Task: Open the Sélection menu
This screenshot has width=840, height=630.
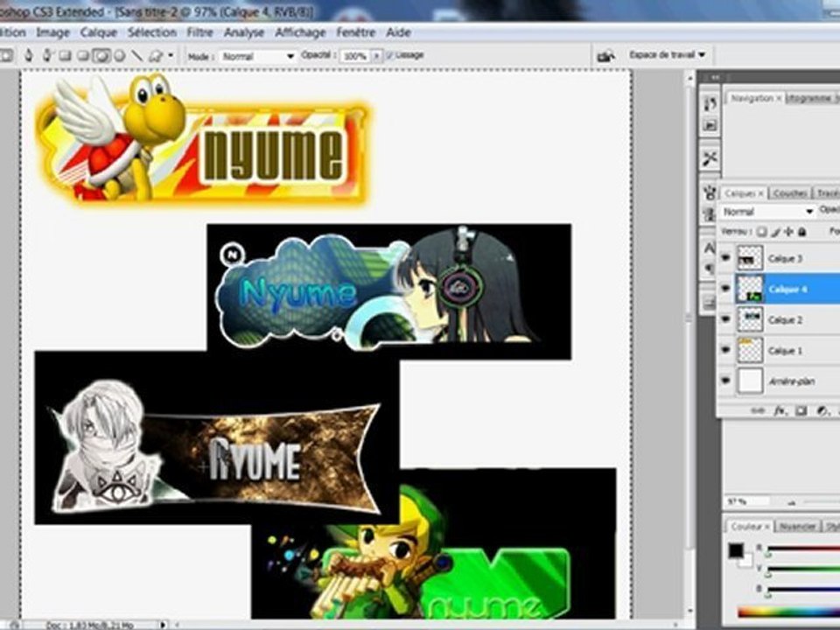Action: coord(152,32)
